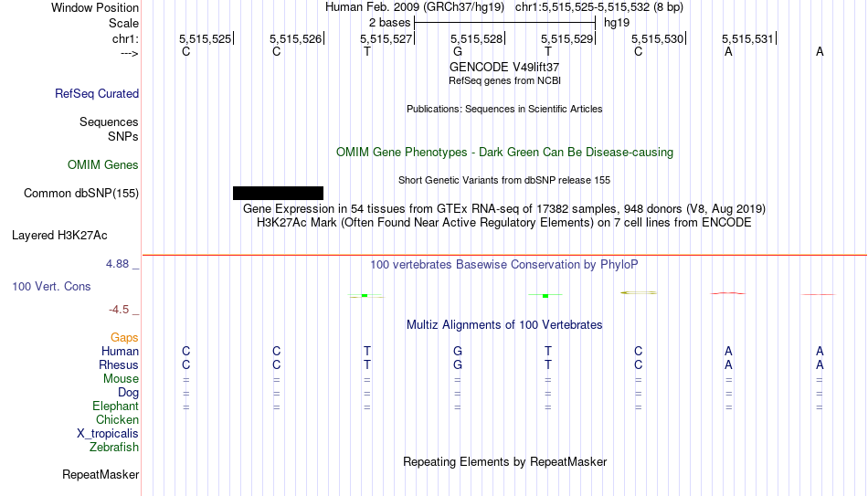Click Multiz Alignments of 100 Vertebrates title

point(504,325)
